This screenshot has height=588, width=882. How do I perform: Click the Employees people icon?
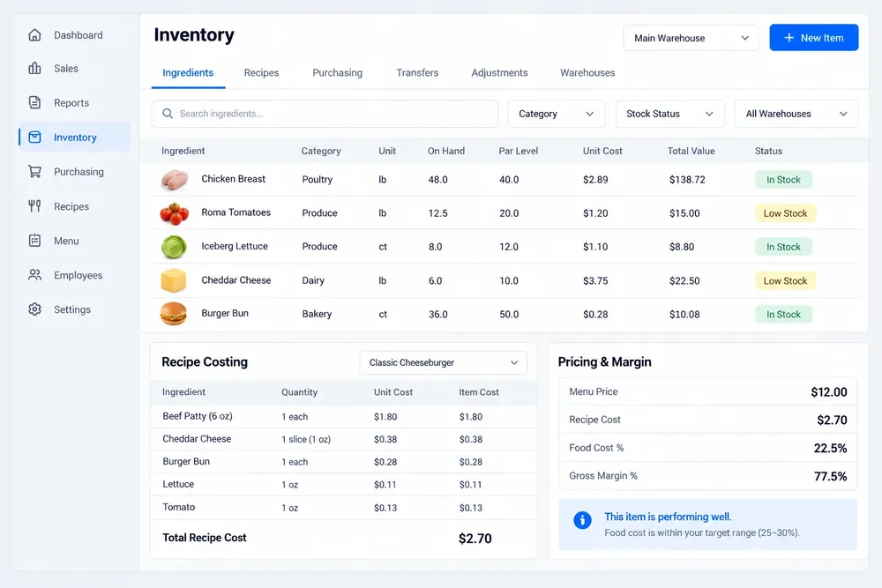pos(35,275)
